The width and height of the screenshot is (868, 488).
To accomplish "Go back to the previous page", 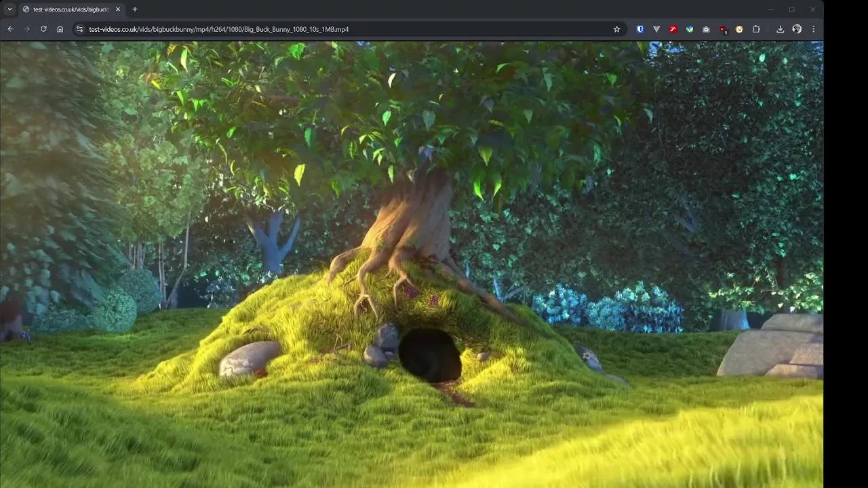I will pos(10,29).
